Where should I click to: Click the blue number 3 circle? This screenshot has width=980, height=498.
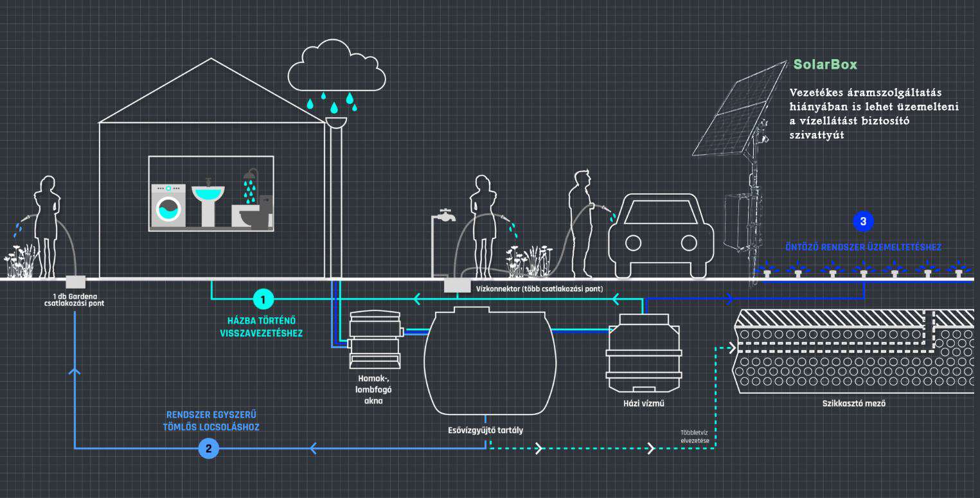[x=863, y=222]
